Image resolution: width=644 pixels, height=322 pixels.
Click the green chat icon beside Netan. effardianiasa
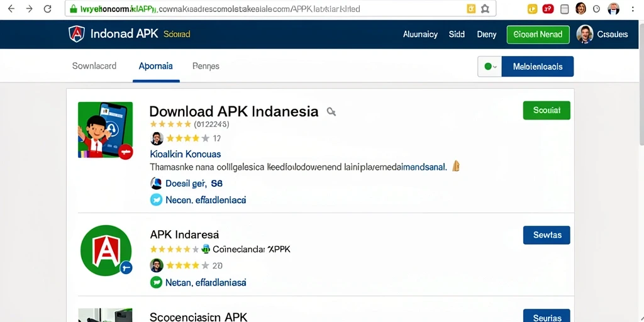[156, 282]
